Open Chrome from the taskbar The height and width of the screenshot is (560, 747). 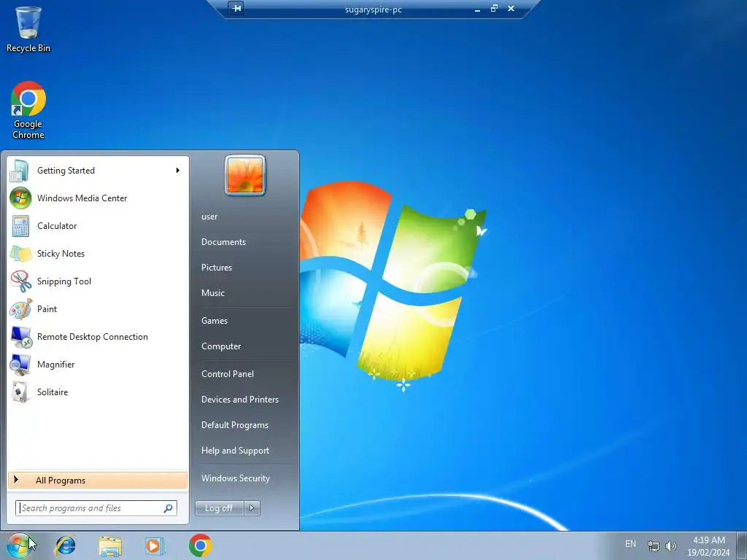tap(200, 545)
